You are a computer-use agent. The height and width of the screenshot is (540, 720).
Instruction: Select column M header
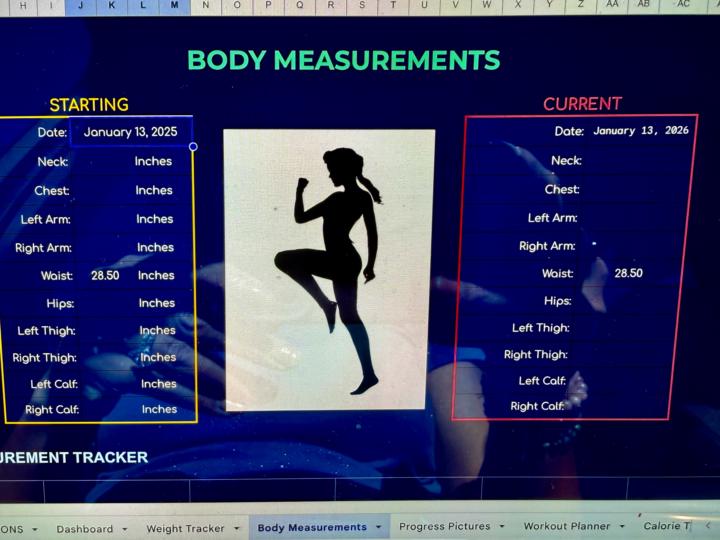click(174, 6)
